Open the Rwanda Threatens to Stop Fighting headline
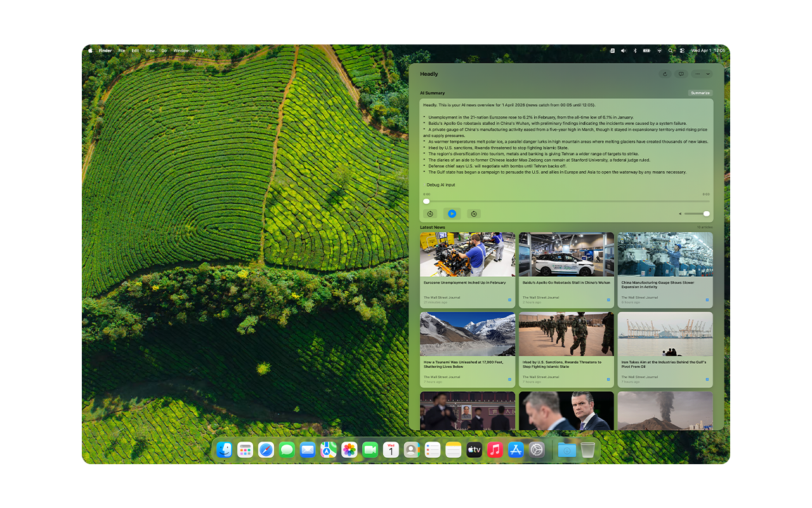 pyautogui.click(x=562, y=364)
